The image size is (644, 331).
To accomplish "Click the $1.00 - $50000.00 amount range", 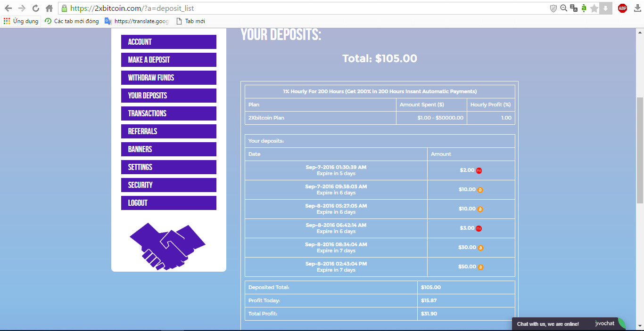I will 440,118.
